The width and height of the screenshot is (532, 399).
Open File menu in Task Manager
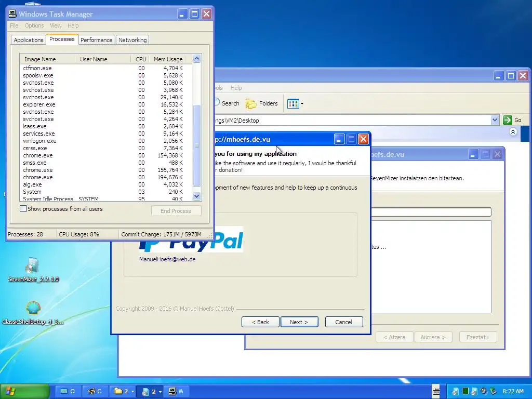pos(14,25)
